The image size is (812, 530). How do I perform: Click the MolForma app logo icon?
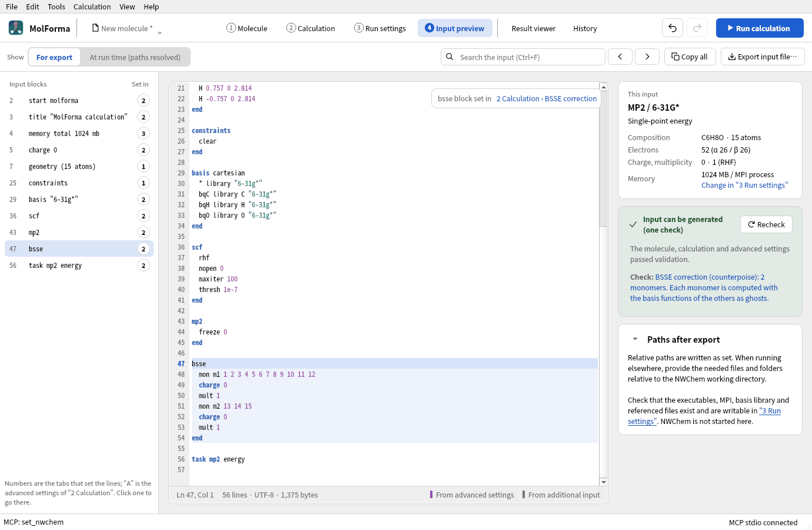pos(16,28)
